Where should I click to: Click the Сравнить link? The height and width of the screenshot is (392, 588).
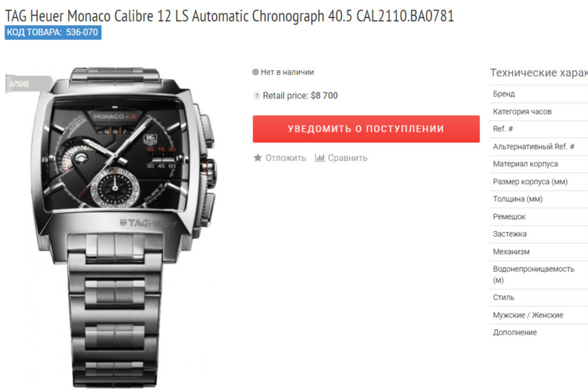coord(348,158)
